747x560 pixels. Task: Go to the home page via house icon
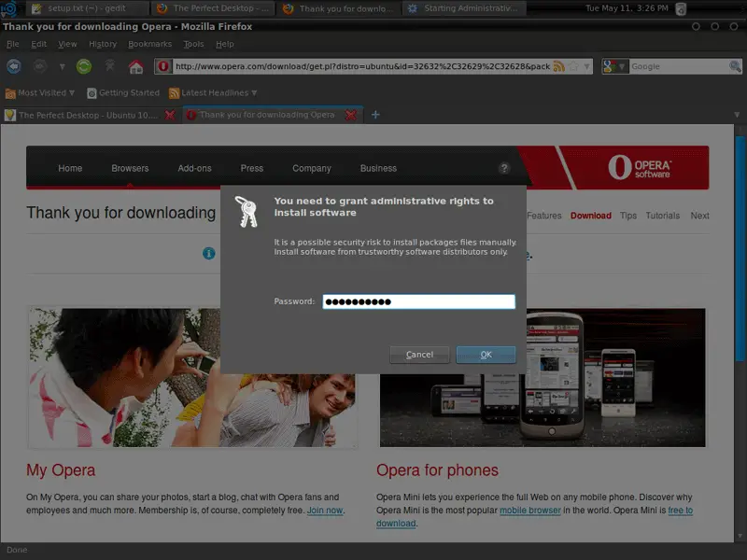[135, 66]
